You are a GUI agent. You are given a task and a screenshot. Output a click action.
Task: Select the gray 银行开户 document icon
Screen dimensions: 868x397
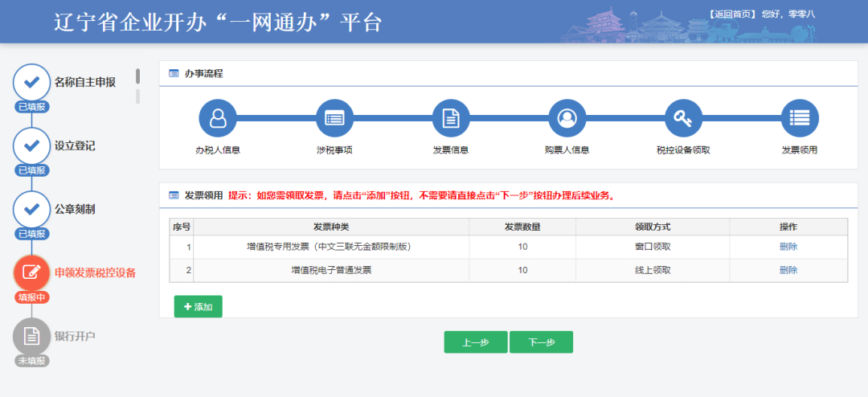pyautogui.click(x=31, y=337)
